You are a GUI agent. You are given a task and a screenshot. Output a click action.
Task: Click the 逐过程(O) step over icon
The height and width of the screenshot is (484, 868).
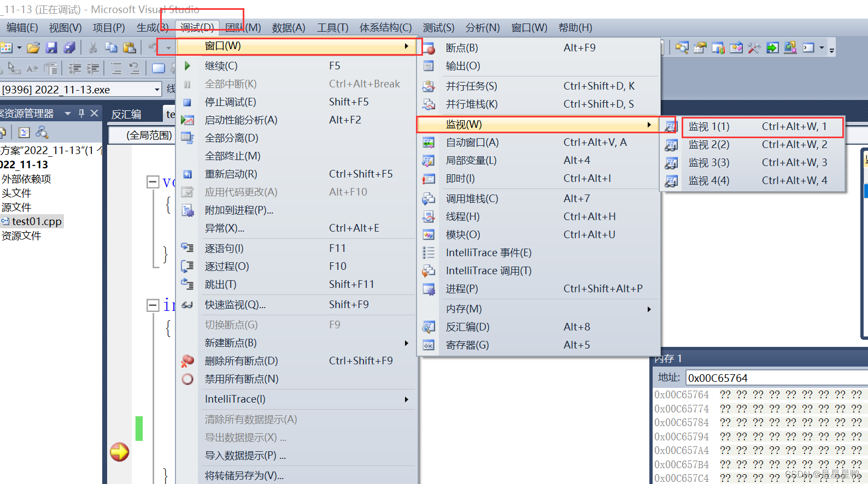pos(187,267)
